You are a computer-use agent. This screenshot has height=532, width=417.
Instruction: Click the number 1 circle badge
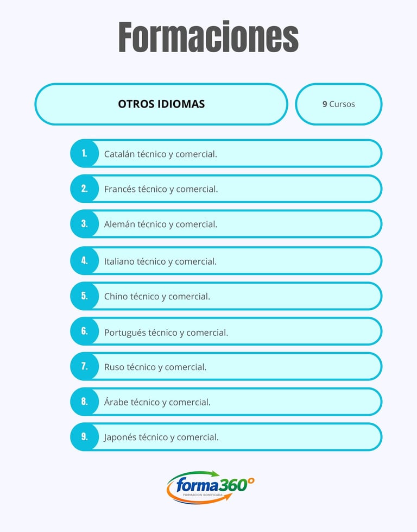coord(84,153)
